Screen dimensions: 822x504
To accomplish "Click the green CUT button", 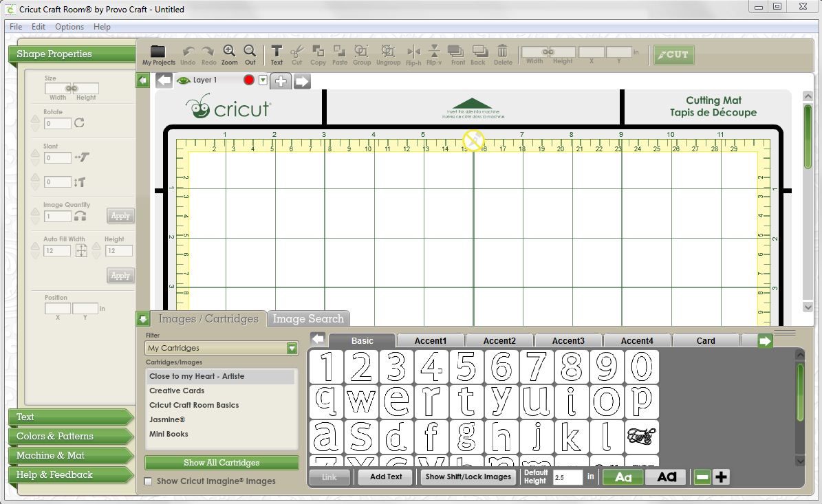I will tap(674, 54).
